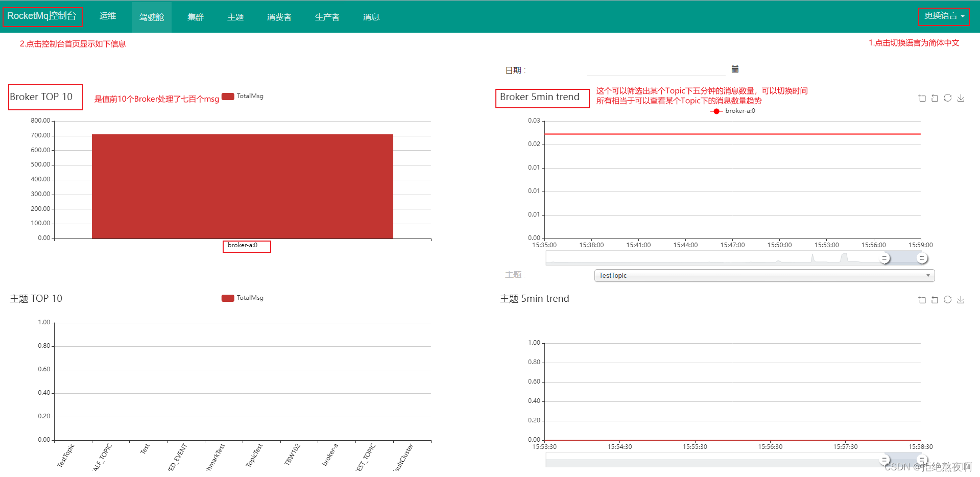
Task: Open the 主题 topic tab in navbar
Action: click(235, 17)
